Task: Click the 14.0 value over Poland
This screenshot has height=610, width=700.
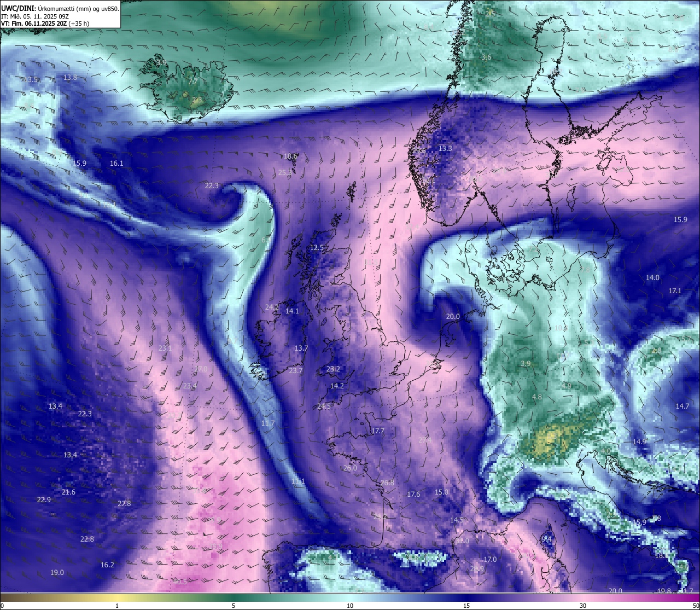Action: pos(652,278)
